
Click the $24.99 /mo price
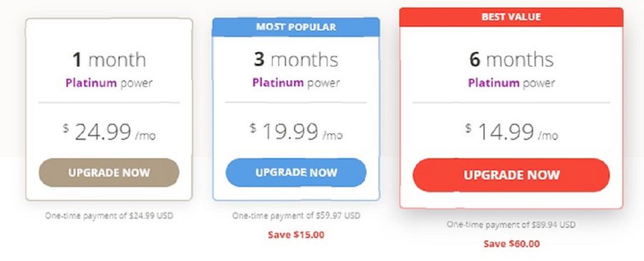[109, 132]
